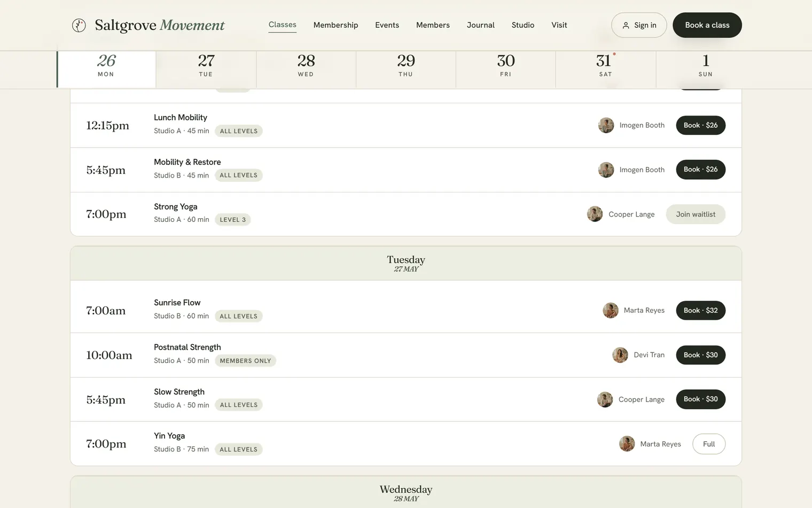Screen dimensions: 812x508
Task: Click "Studio B · 75 min" text
Action: 182,449
